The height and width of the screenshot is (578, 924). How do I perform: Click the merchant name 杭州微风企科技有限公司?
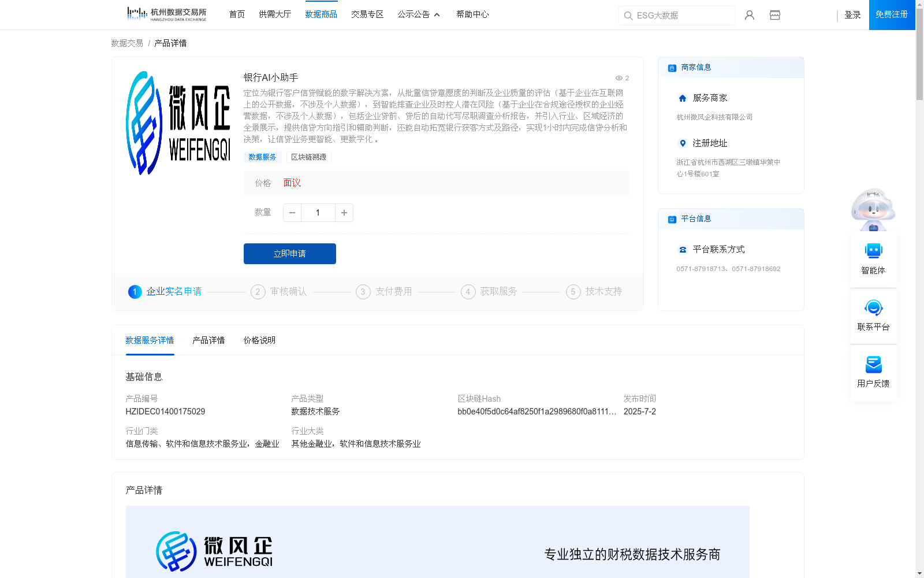pyautogui.click(x=714, y=117)
